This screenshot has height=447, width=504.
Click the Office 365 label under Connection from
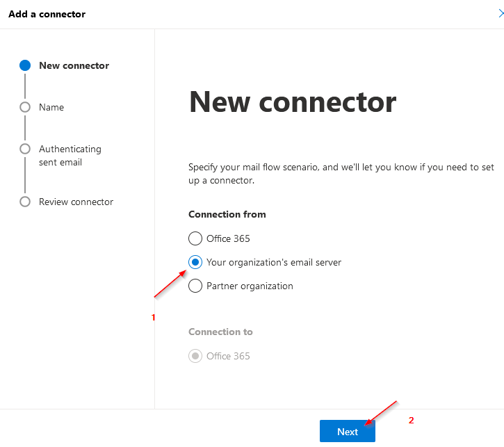point(228,238)
